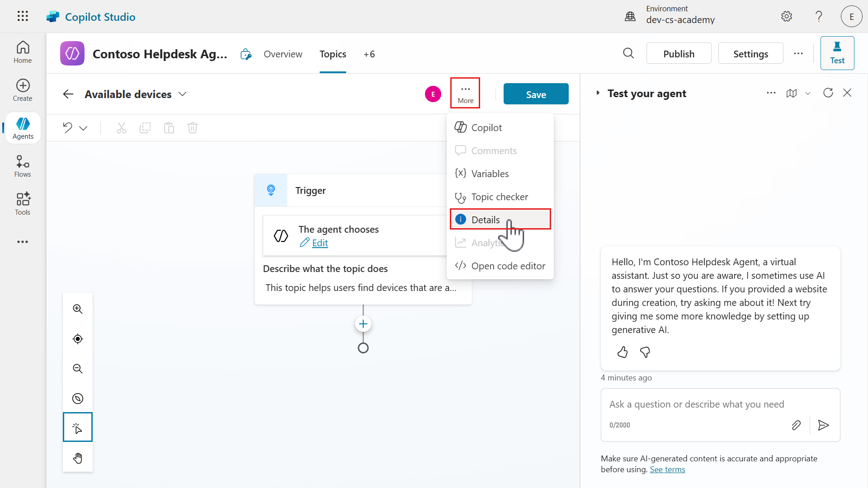
Task: Expand the Test your agent chevron
Action: pyautogui.click(x=598, y=93)
